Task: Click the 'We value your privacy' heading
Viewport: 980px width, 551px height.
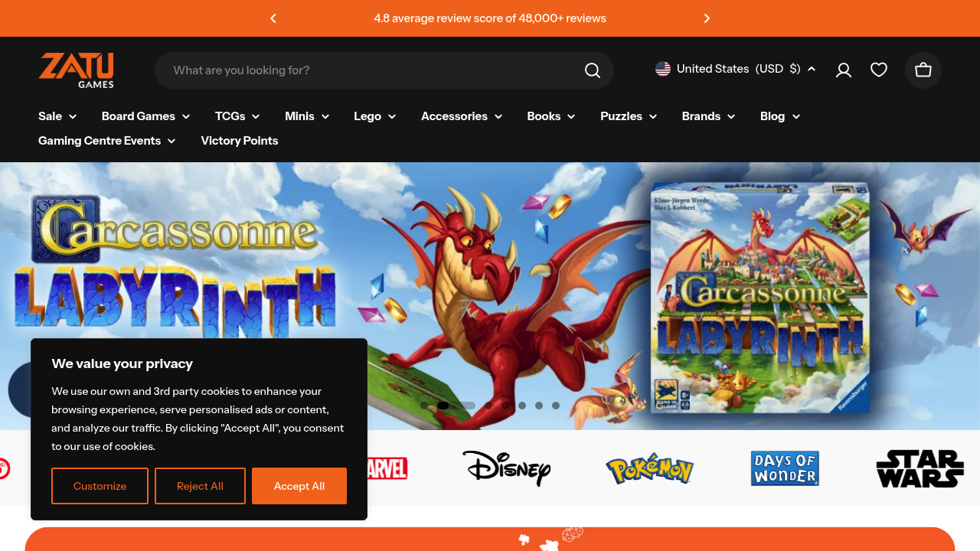Action: tap(122, 364)
